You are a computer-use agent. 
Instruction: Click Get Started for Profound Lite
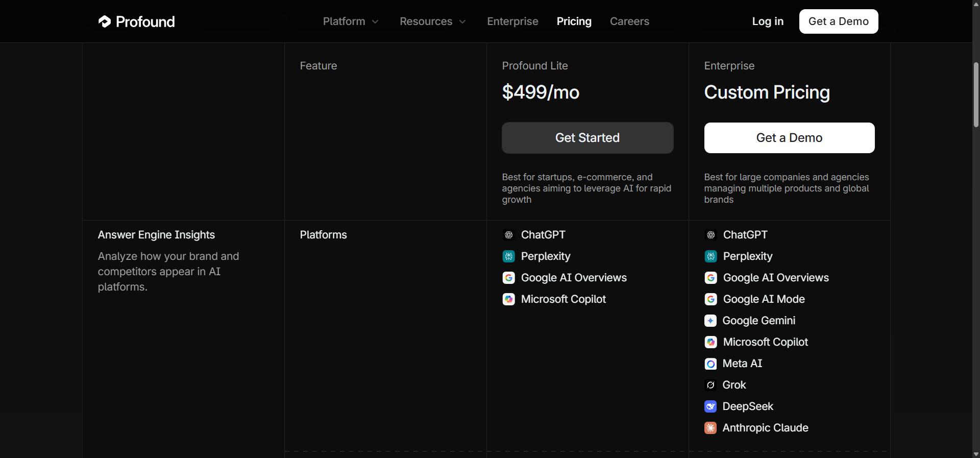(x=587, y=138)
